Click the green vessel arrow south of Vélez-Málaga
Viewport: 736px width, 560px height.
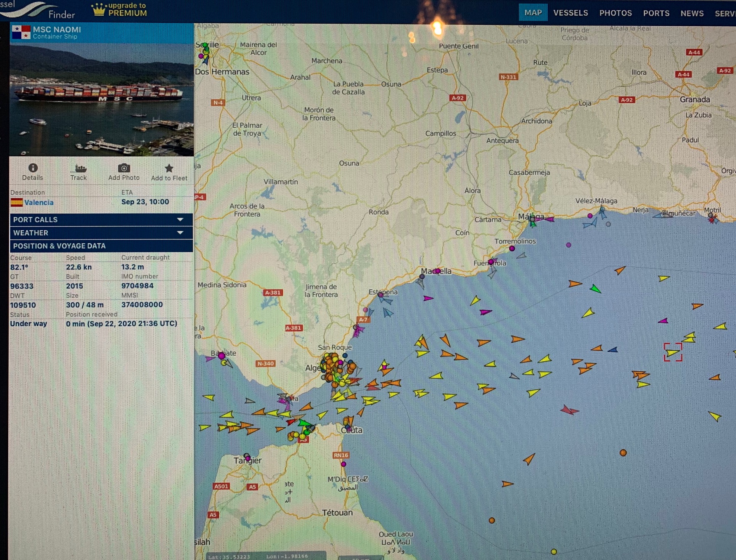coord(595,289)
